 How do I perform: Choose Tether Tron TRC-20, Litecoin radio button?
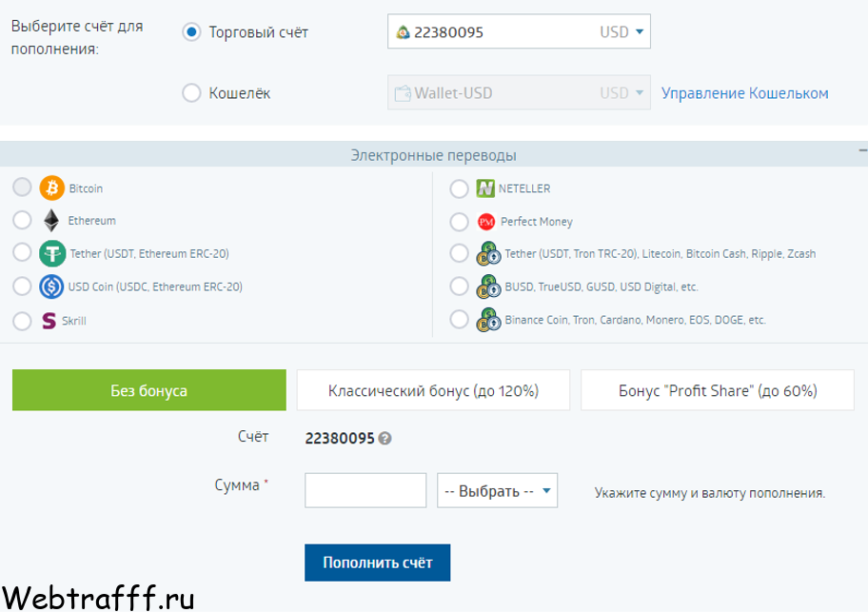point(459,253)
